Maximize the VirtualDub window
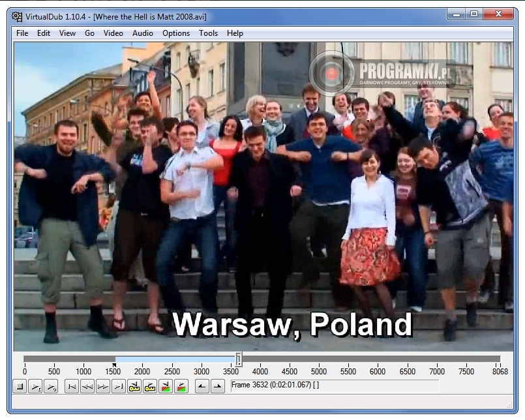Screen dimensions: 525x420 [x=473, y=14]
